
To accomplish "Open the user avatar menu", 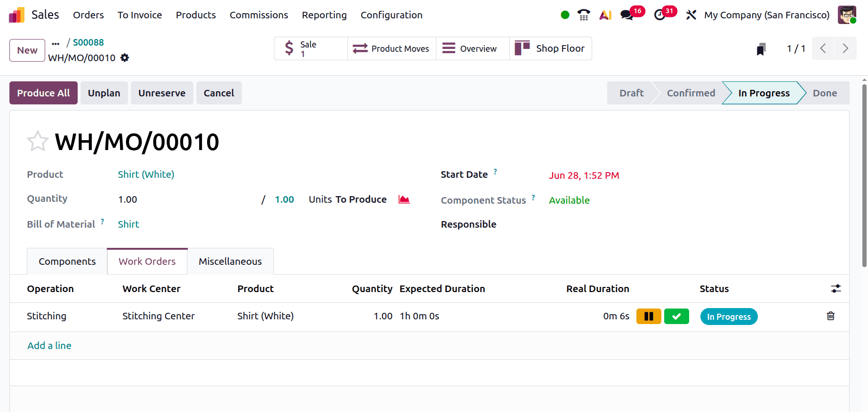I will (x=847, y=15).
